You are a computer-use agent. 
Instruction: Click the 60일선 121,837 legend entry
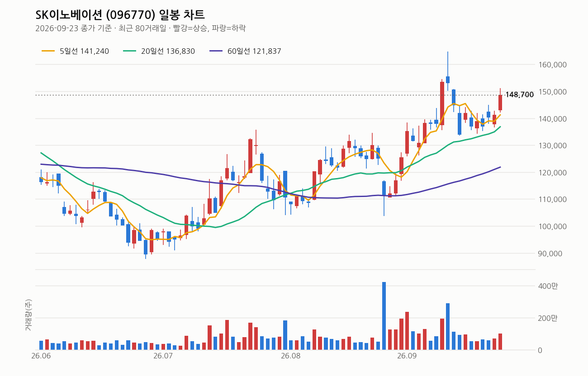pyautogui.click(x=245, y=51)
